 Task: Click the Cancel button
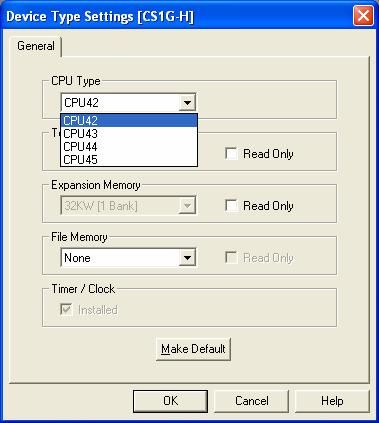click(252, 401)
